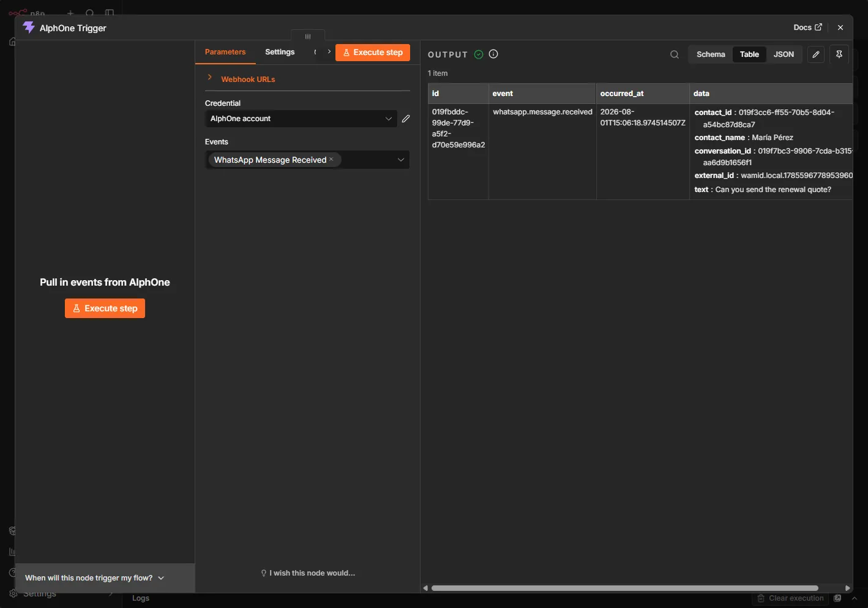Image resolution: width=868 pixels, height=608 pixels.
Task: Click the OUTPUT heading label
Action: (447, 54)
